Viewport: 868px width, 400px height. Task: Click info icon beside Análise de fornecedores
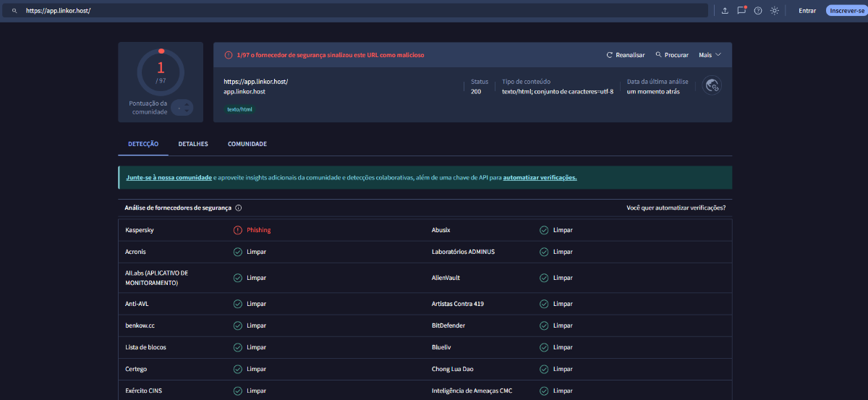pyautogui.click(x=239, y=208)
